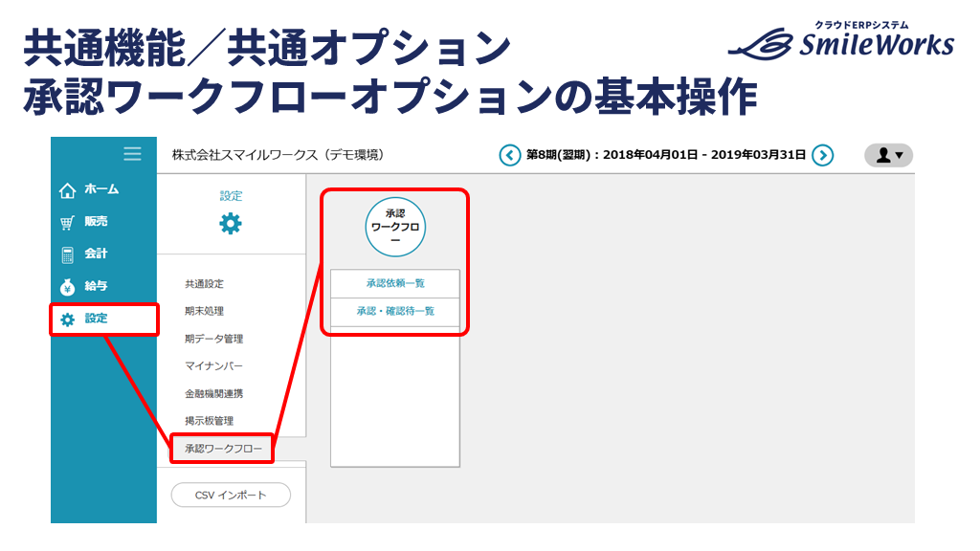Open 承認・確認待一覧 link
This screenshot has width=980, height=551.
pos(395,311)
